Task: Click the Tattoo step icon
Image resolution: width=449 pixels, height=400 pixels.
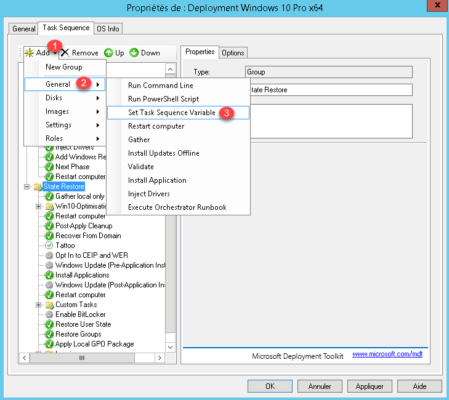Action: coord(49,245)
